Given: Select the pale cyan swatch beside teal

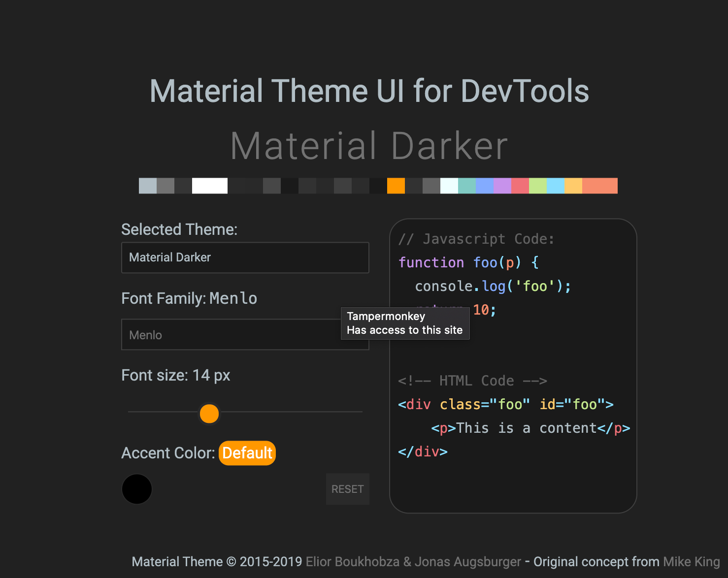Looking at the screenshot, I should point(449,186).
